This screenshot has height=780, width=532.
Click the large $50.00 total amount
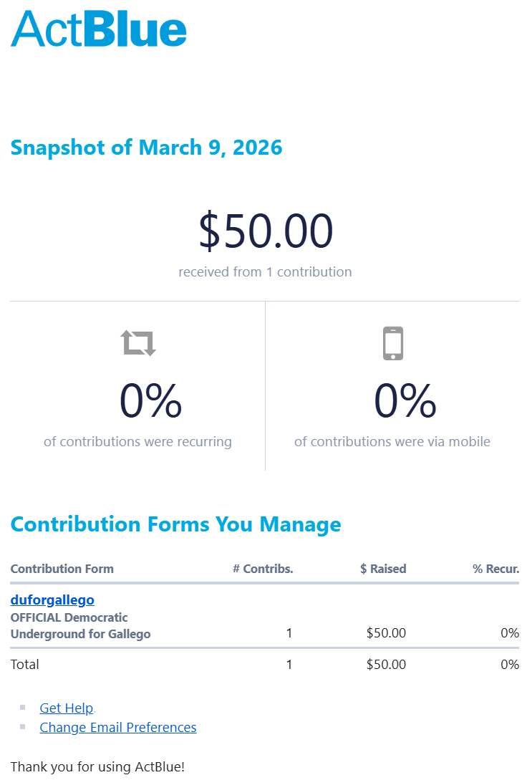[266, 232]
